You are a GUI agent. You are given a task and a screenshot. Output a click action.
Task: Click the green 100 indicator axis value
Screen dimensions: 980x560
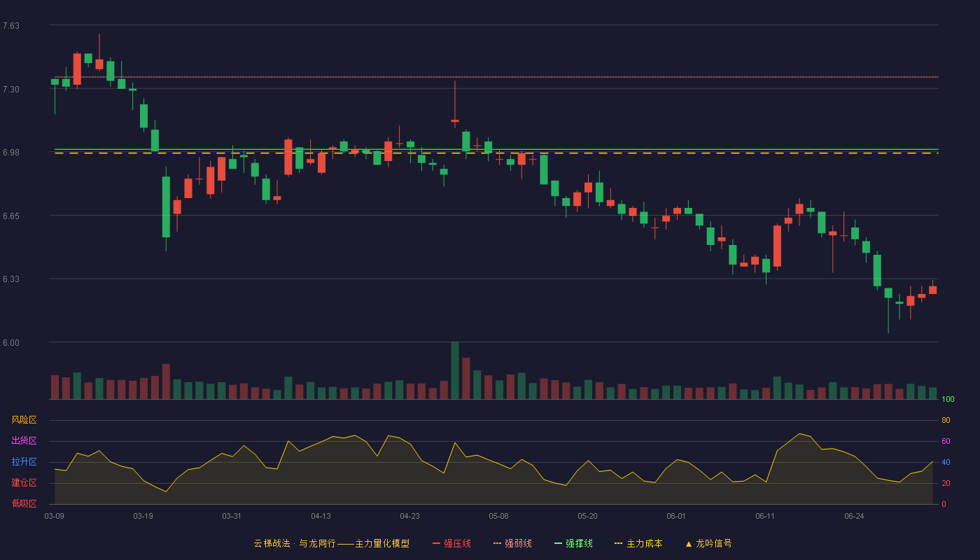coord(948,400)
